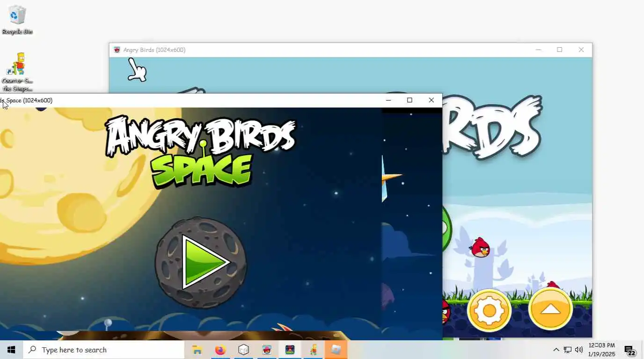Close the Angry Birds Space window
This screenshot has height=359, width=644.
pos(432,100)
